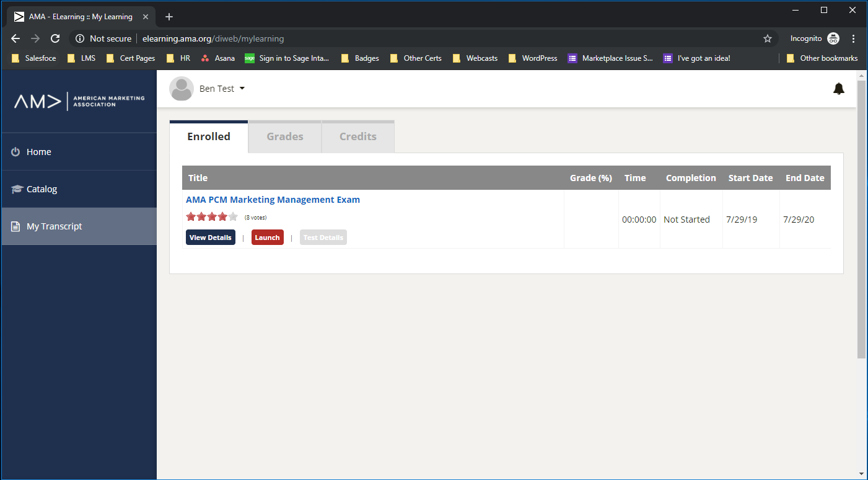Open the notification bell
This screenshot has height=480, width=868.
point(838,89)
